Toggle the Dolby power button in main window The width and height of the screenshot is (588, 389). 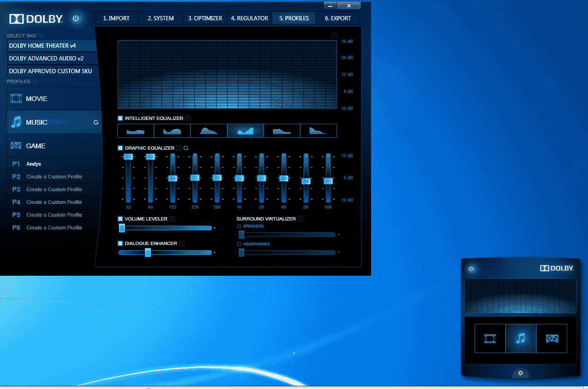point(76,19)
